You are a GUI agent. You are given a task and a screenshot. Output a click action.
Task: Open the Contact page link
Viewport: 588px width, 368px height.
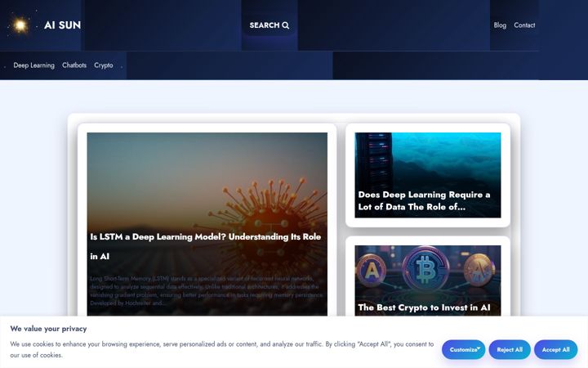(524, 25)
